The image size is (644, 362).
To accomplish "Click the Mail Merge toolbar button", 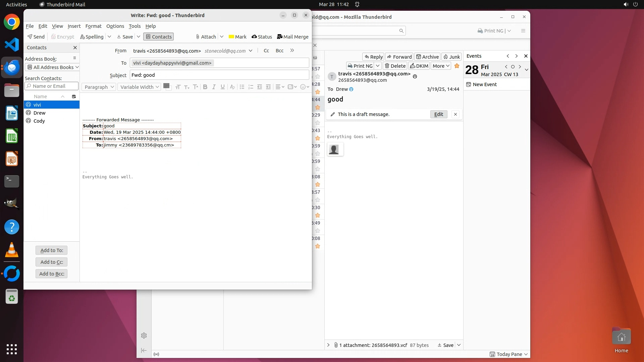I will coord(292,37).
